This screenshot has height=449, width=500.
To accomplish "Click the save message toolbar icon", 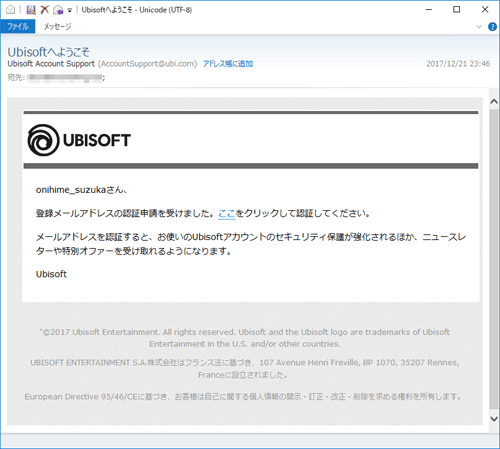I will 31,10.
